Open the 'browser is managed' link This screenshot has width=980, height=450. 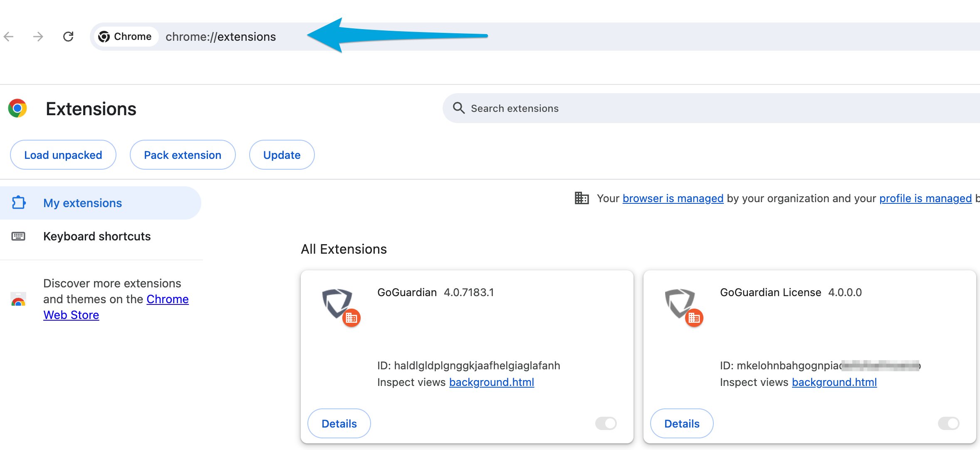673,198
